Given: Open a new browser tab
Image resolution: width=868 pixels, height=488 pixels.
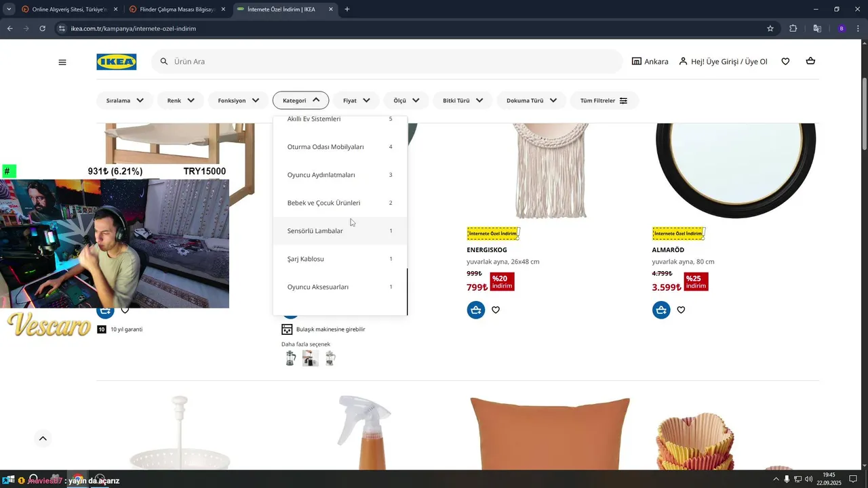Looking at the screenshot, I should [347, 9].
